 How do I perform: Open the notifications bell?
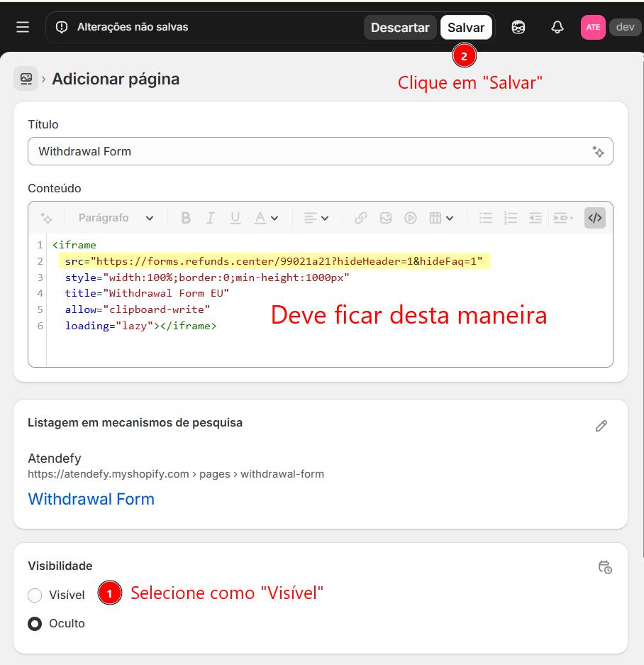[x=557, y=27]
